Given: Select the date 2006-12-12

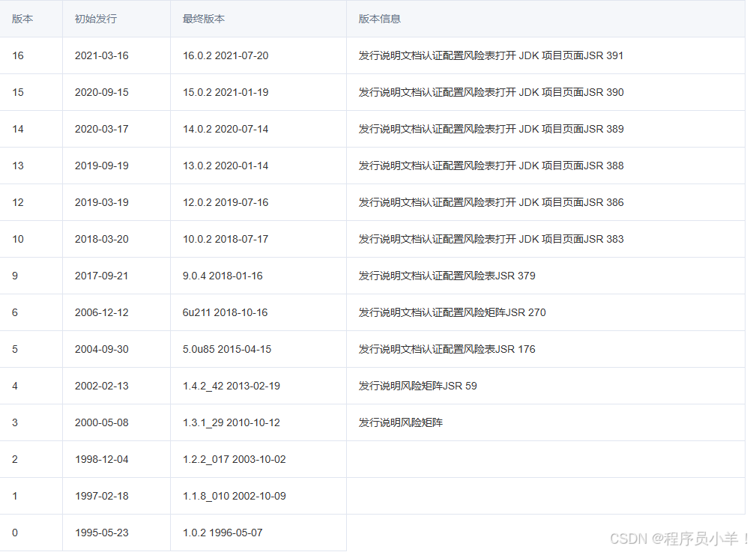Looking at the screenshot, I should [x=102, y=312].
